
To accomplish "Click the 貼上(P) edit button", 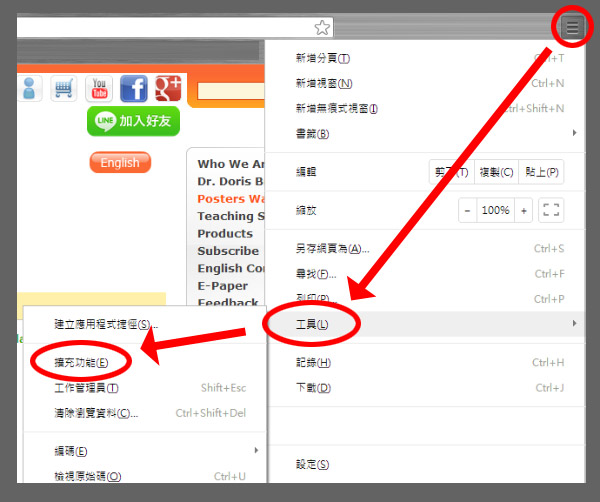I will pyautogui.click(x=541, y=172).
